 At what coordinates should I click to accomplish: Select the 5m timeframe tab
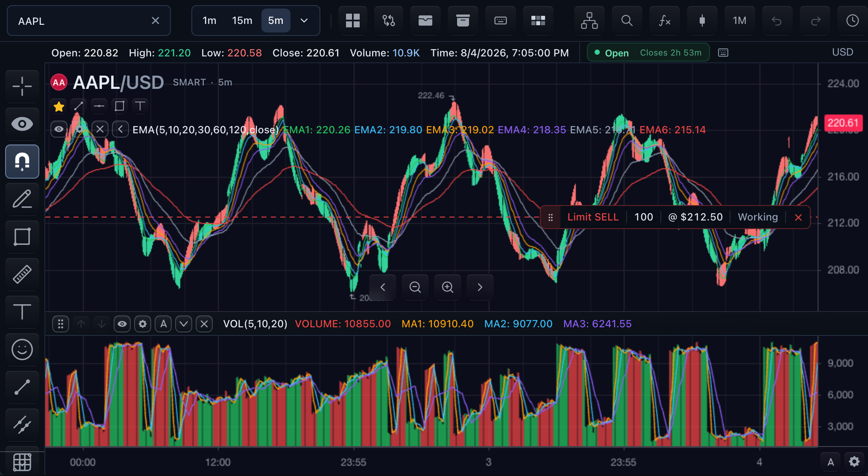[276, 21]
